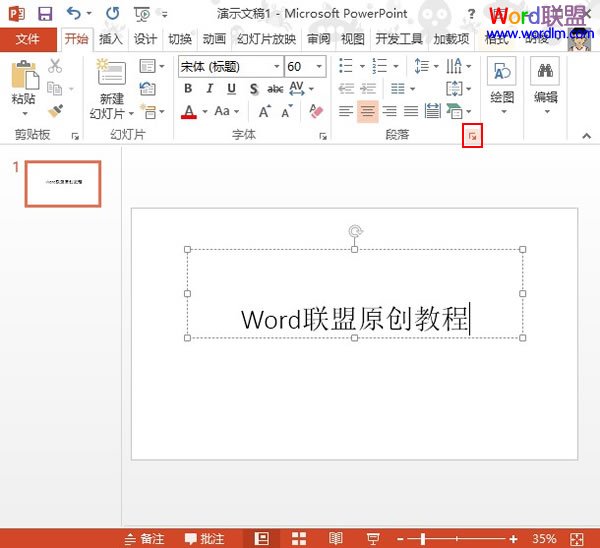The image size is (600, 548).
Task: Toggle bold formatting
Action: [188, 89]
